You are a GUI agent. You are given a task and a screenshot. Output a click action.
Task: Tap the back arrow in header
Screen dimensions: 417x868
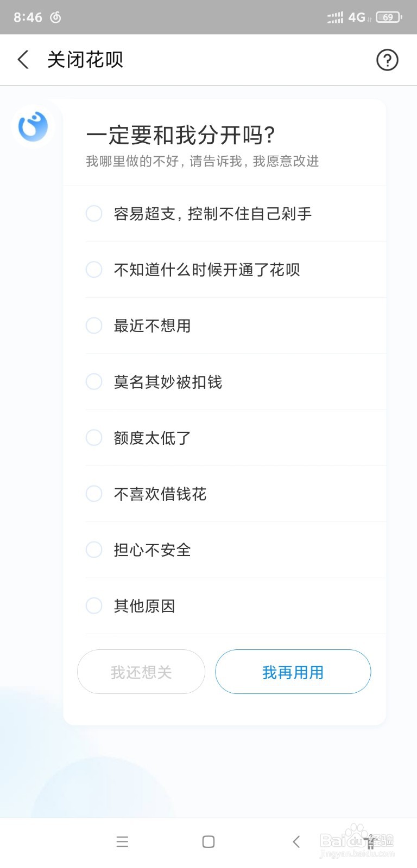(x=23, y=60)
